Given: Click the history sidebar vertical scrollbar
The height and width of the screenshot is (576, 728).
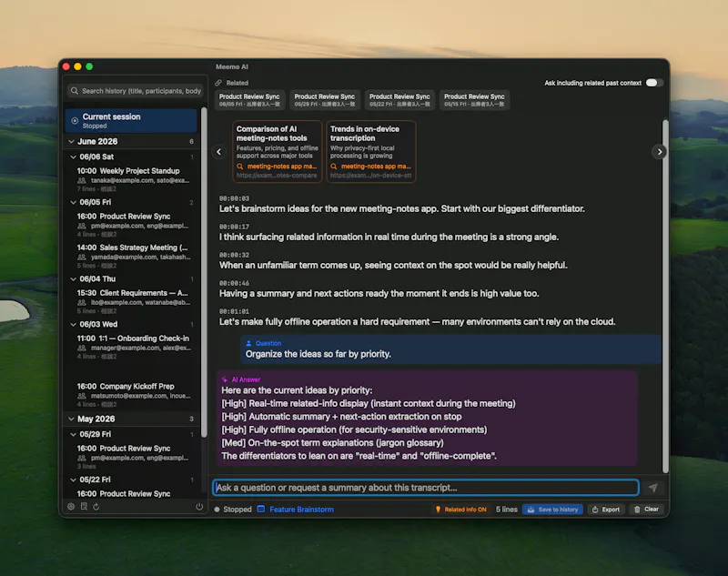Looking at the screenshot, I should point(204,272).
